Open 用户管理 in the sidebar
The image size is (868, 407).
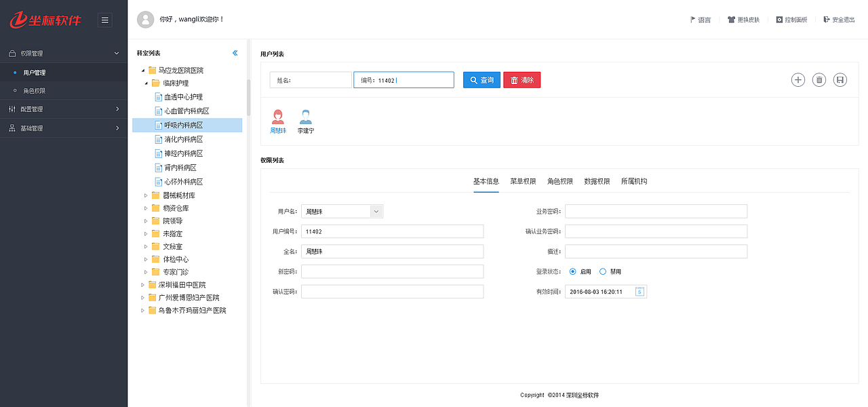click(x=64, y=73)
